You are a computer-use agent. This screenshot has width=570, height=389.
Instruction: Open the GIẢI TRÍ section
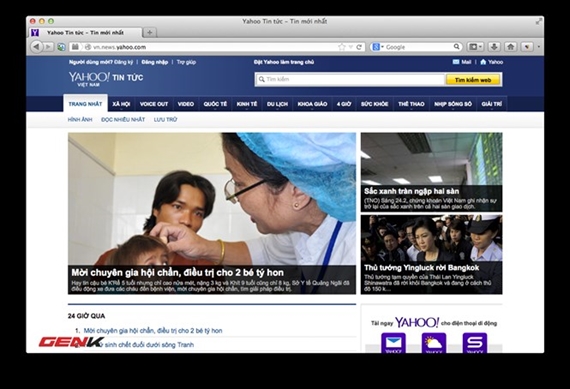[491, 104]
